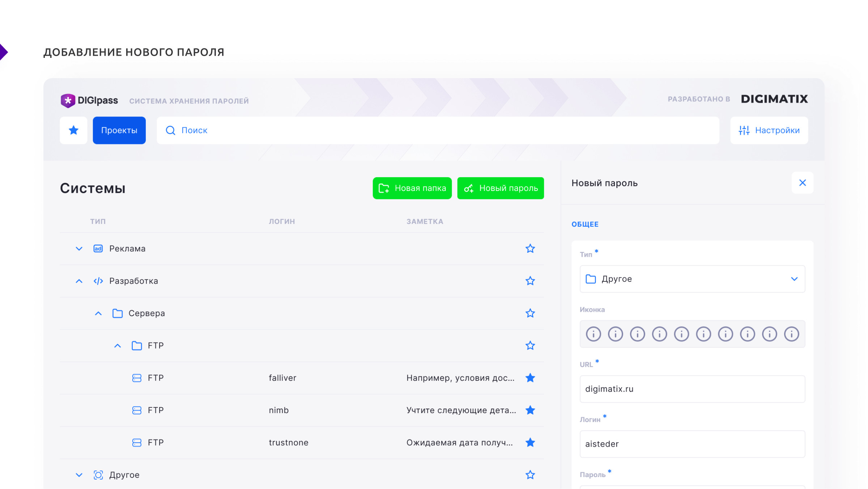868x489 pixels.
Task: Unstar the trustnone FTP entry
Action: click(530, 442)
